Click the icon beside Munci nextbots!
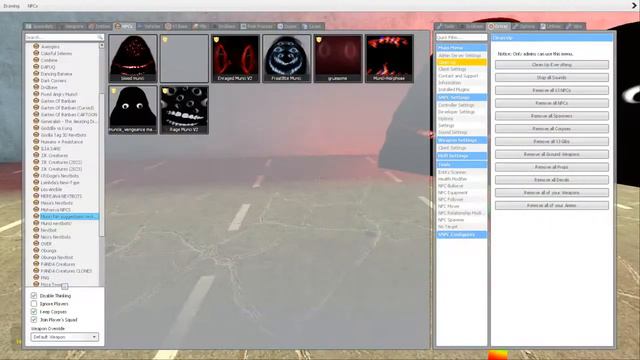Image resolution: width=640 pixels, height=360 pixels. tap(36, 223)
